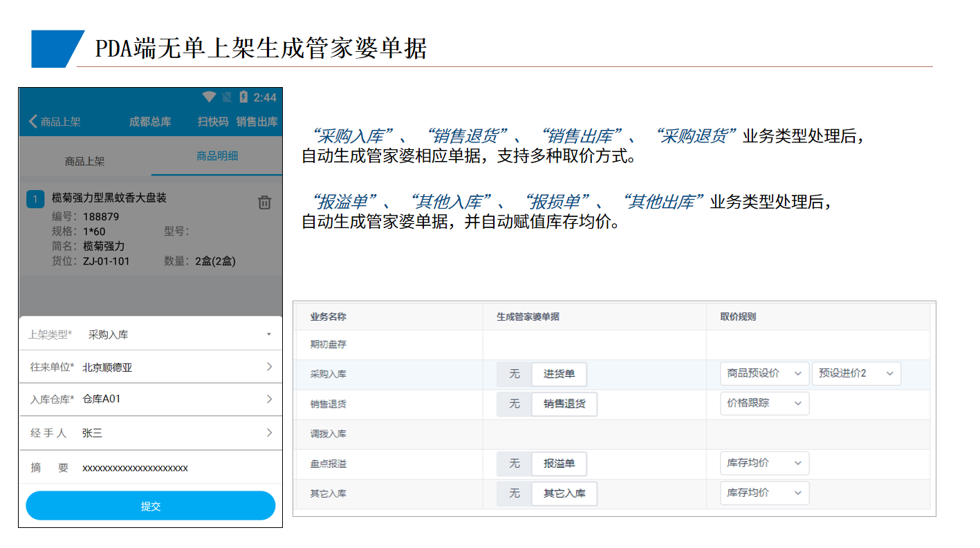Click the item number 1 badge
Viewport: 980px width, 548px height.
pos(35,199)
